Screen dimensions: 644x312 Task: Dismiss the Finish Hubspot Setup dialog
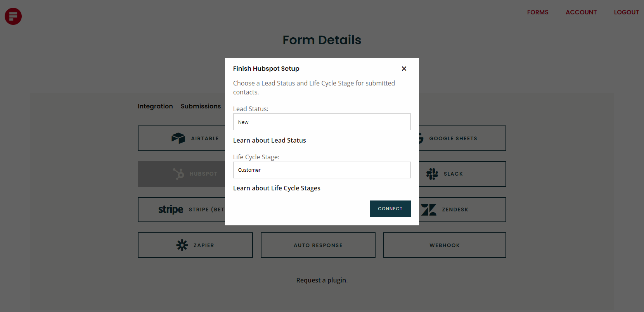404,68
